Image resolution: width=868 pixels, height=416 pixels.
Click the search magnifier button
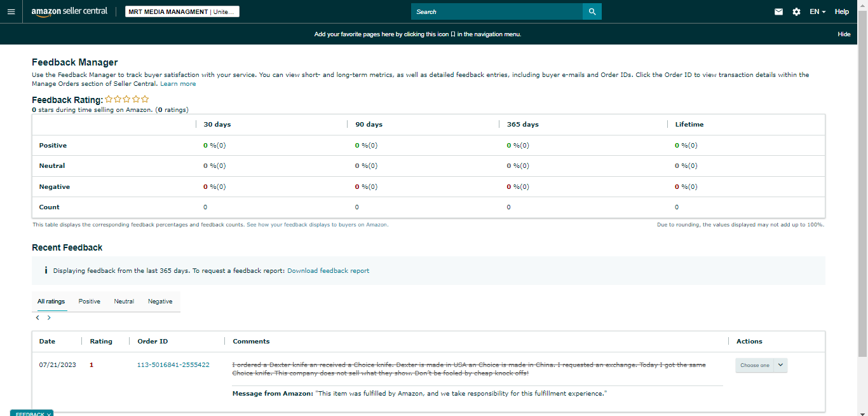[x=592, y=11]
